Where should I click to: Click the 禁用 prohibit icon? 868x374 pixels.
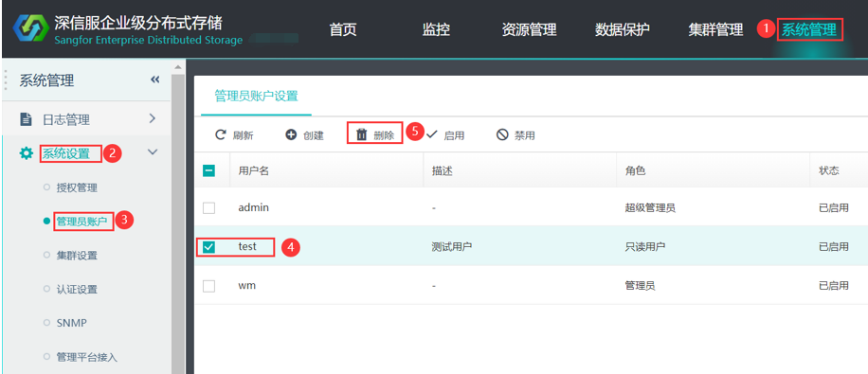[x=502, y=134]
